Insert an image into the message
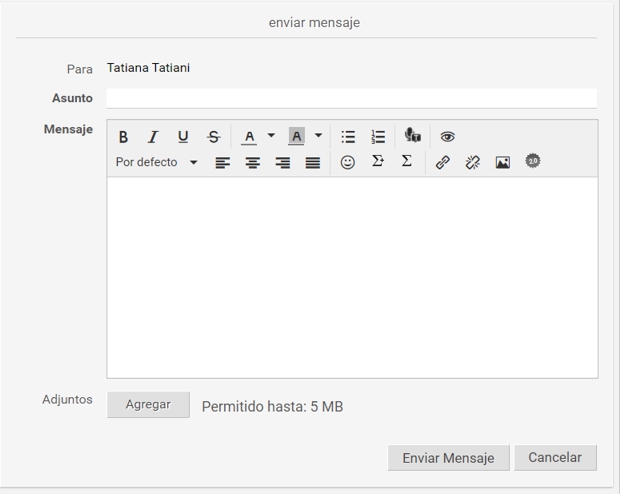The image size is (620, 494). click(x=502, y=162)
